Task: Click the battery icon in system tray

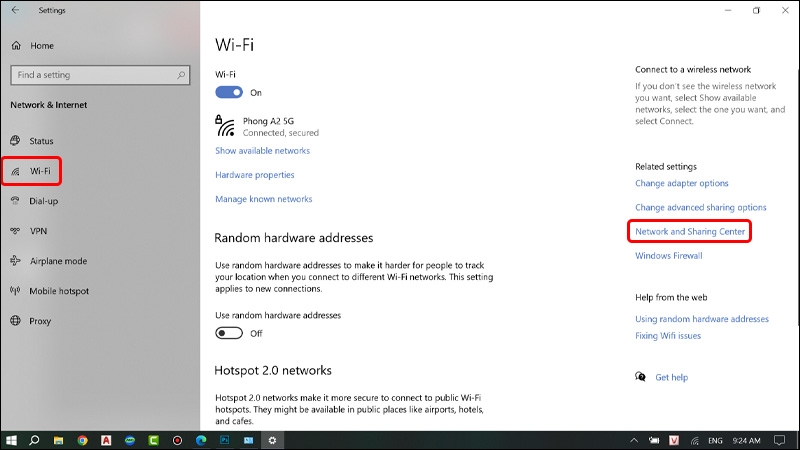Action: point(654,440)
